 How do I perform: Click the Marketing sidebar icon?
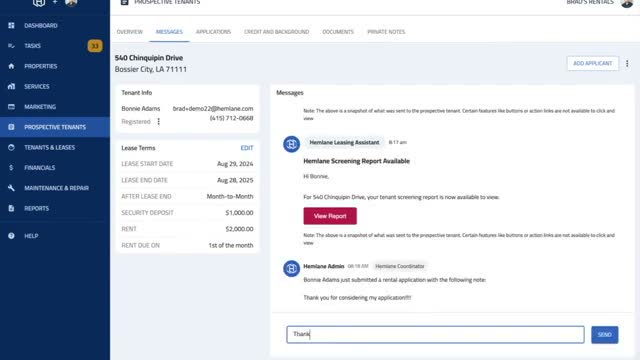click(11, 107)
